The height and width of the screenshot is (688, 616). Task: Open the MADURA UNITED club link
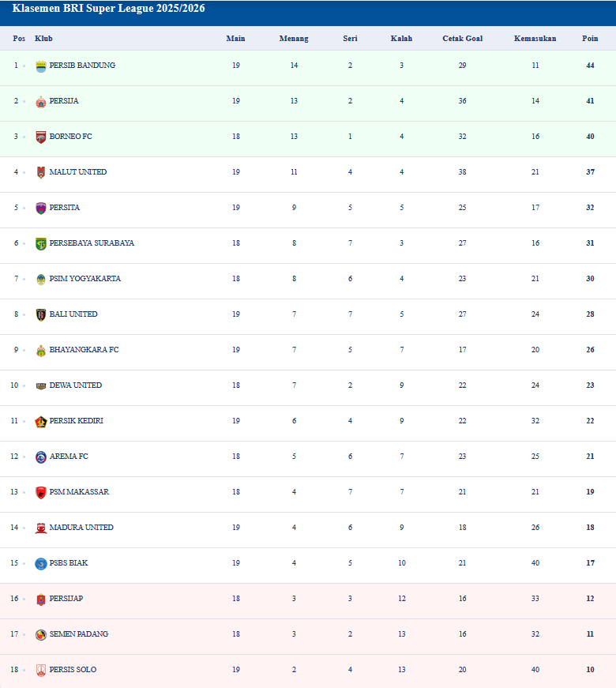[x=81, y=528]
